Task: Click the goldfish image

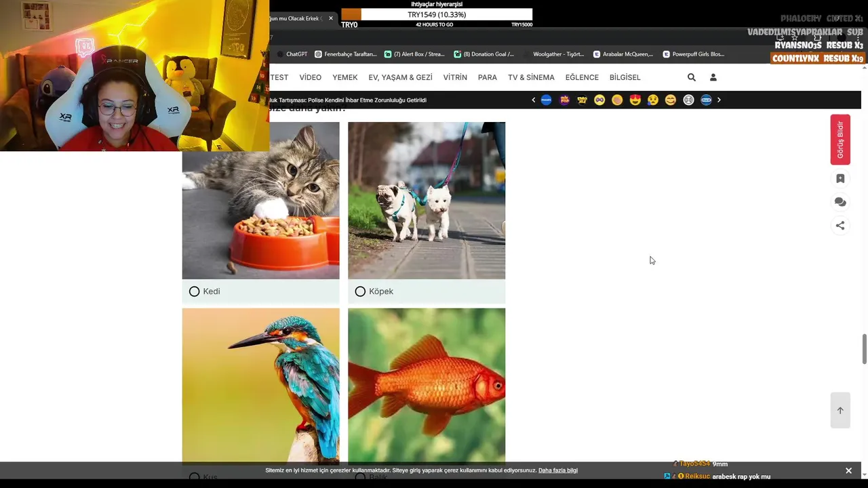Action: click(x=427, y=386)
